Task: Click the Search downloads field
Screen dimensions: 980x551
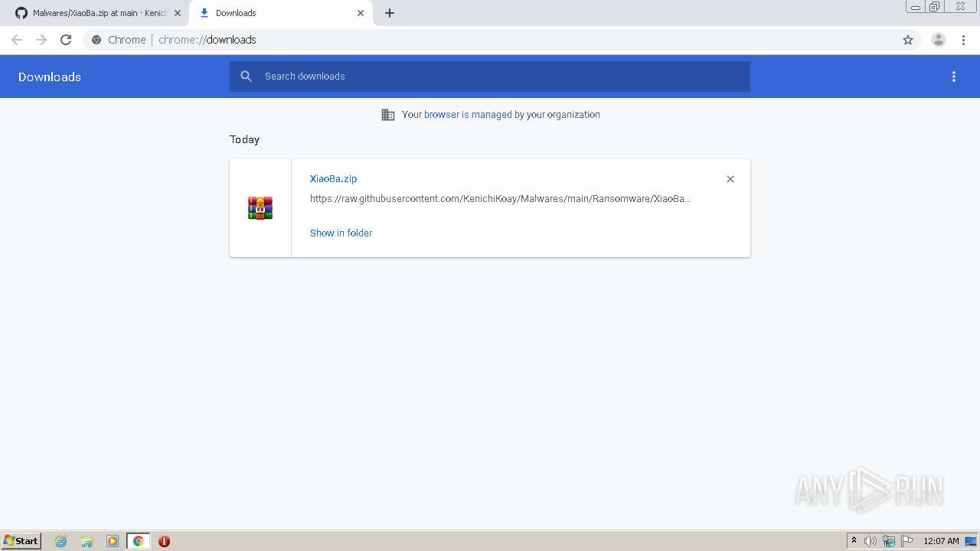Action: tap(490, 77)
